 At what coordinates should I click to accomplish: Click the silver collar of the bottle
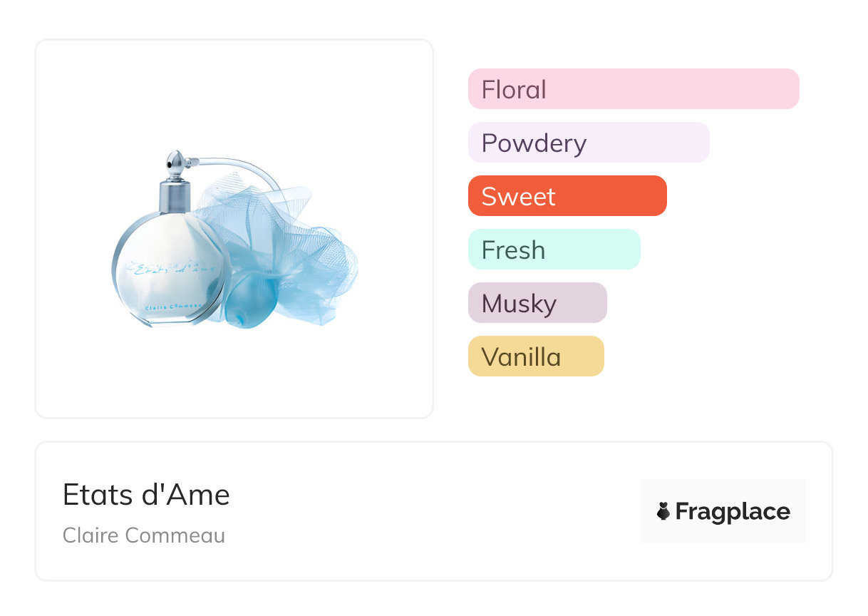coord(175,196)
